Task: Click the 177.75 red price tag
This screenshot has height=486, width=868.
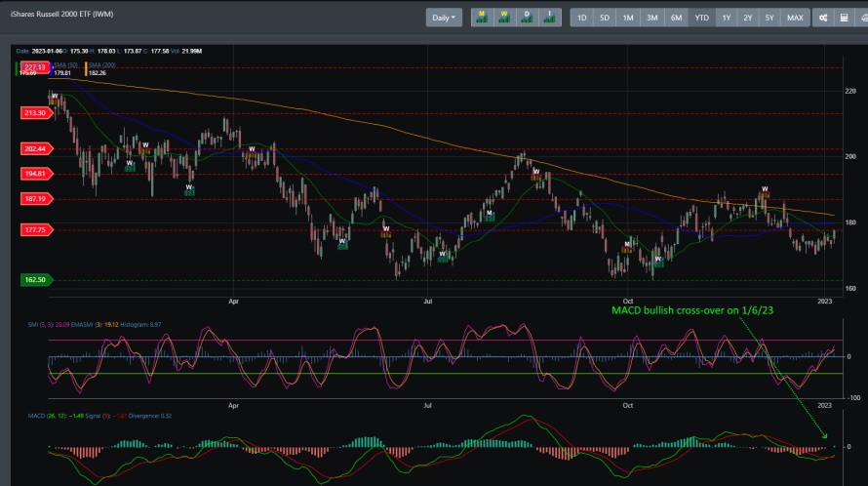Action: [x=36, y=229]
